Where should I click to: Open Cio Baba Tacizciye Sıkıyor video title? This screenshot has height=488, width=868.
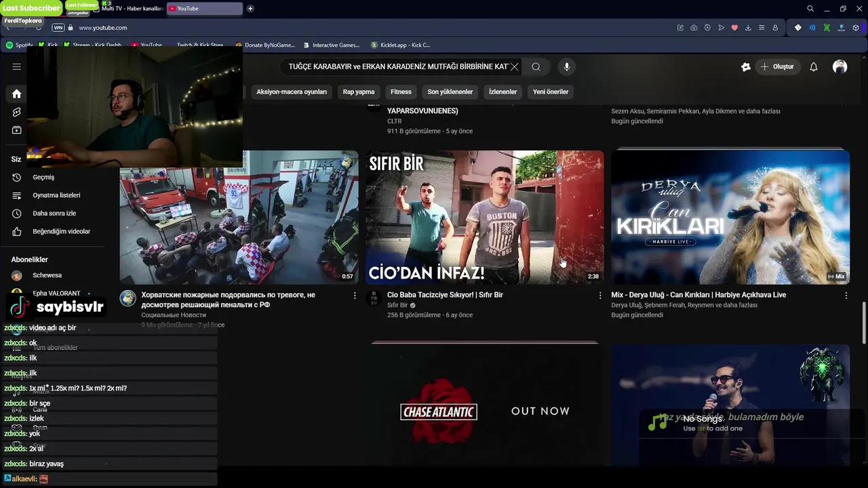[x=445, y=295]
